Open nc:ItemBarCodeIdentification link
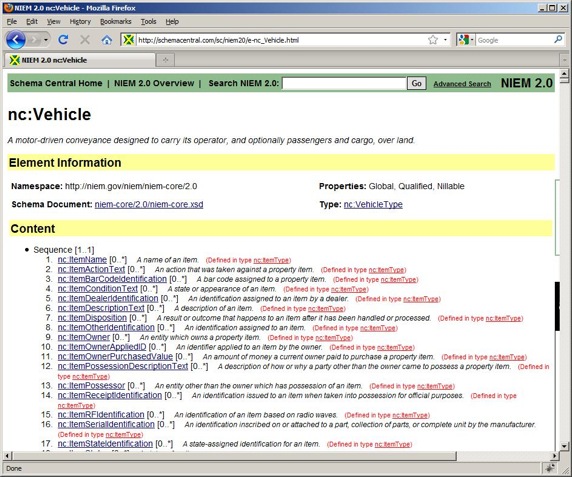The width and height of the screenshot is (572, 477). tap(112, 279)
